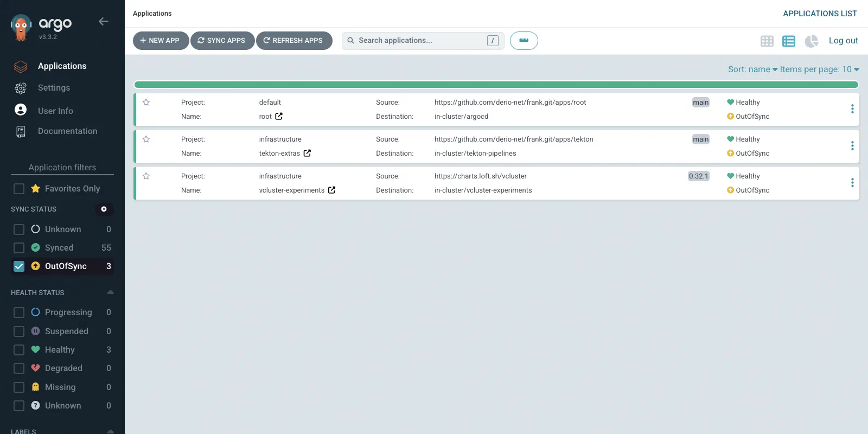This screenshot has height=434, width=868.
Task: Click Applications breadcrumb in header
Action: pyautogui.click(x=152, y=14)
